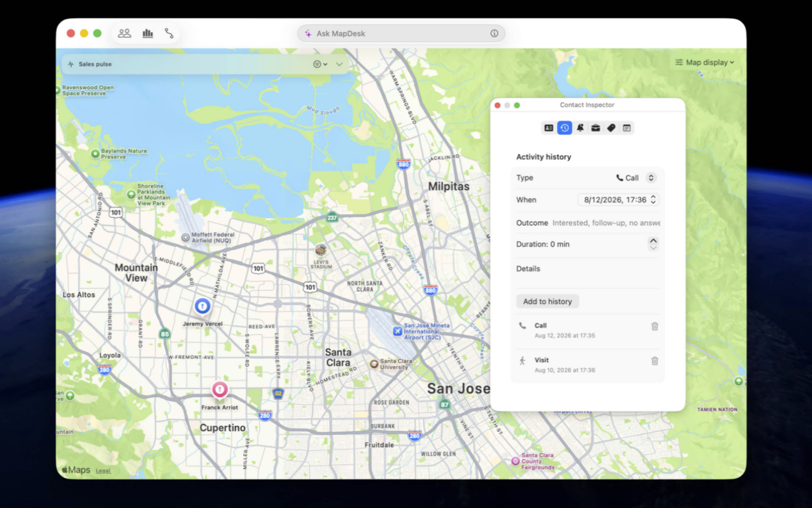Click the San José Mineta Airport marker
This screenshot has height=508, width=812.
tap(397, 332)
